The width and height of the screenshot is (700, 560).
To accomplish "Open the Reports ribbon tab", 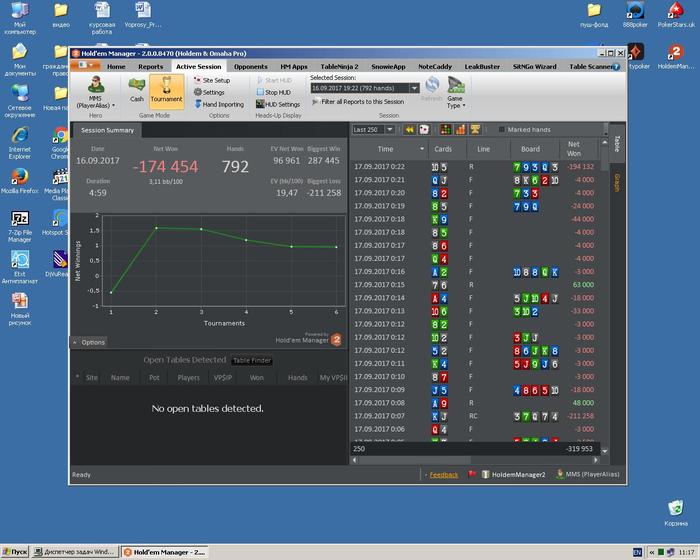I will click(150, 67).
